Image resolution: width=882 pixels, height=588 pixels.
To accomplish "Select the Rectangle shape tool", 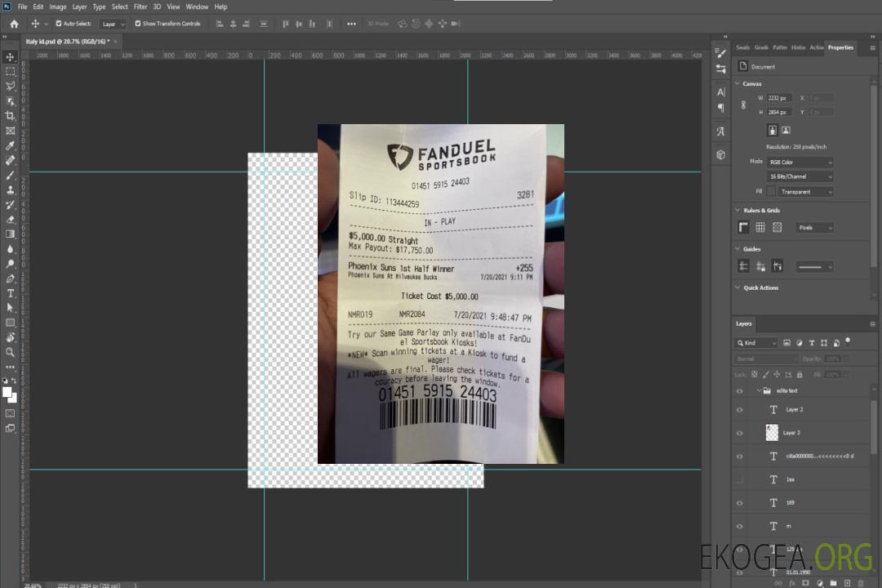I will 10,323.
